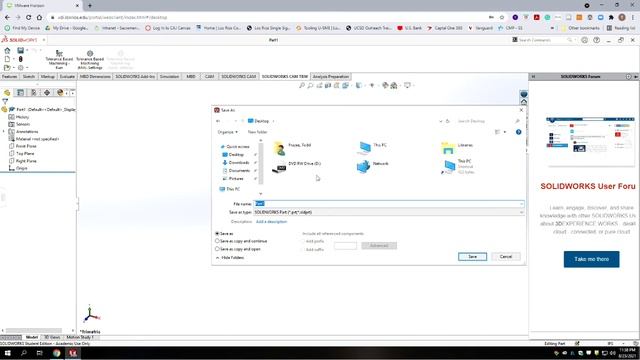640x360 pixels.
Task: Open the Network location icon
Action: coord(363,167)
